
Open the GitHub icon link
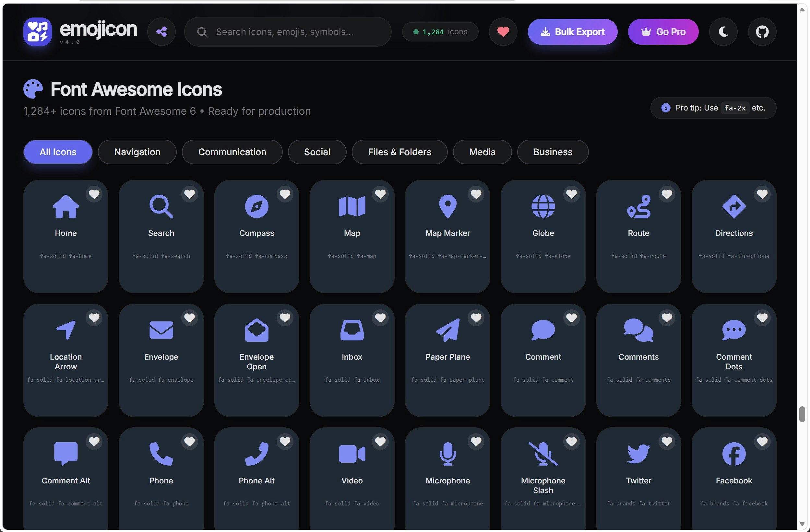(x=762, y=32)
